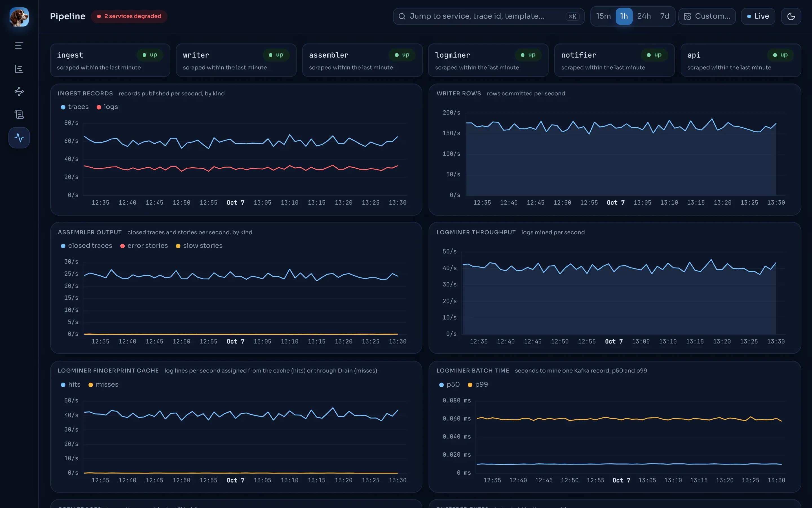Viewport: 812px width, 508px height.
Task: Open the writer service card
Action: pos(236,60)
